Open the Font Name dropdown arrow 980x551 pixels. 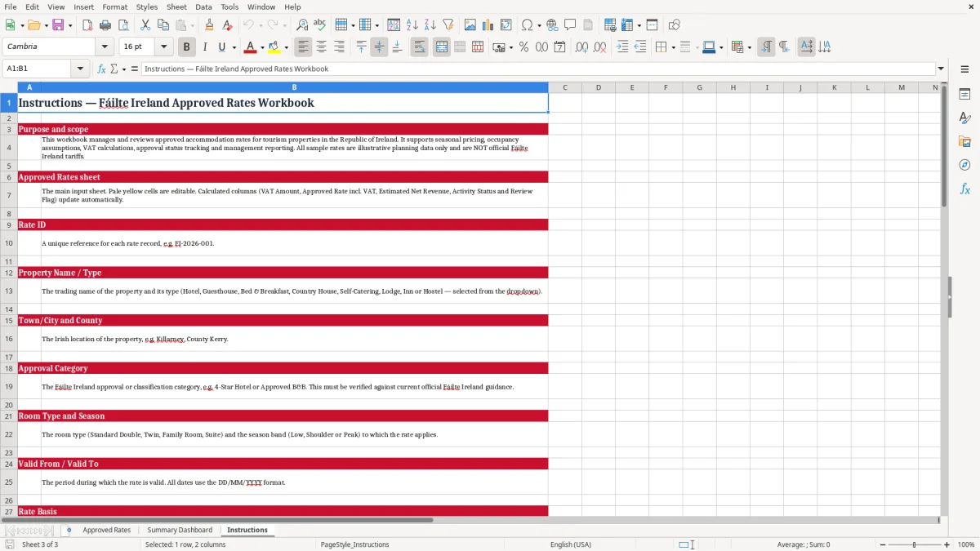[x=104, y=47]
